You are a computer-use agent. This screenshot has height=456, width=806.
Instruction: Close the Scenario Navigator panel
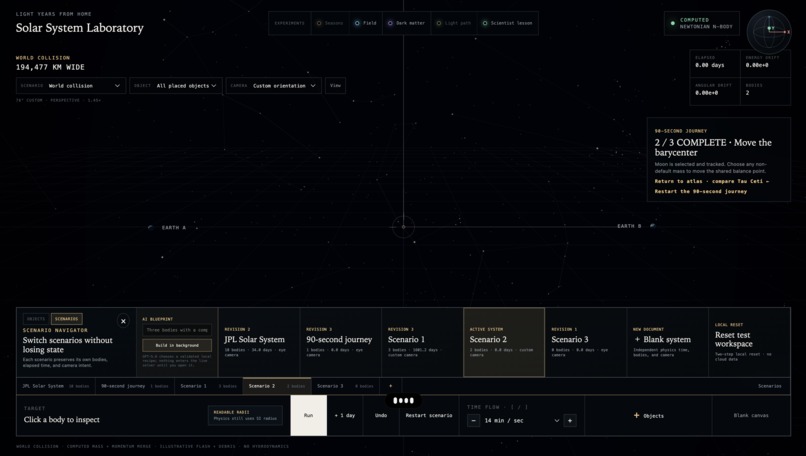[123, 321]
